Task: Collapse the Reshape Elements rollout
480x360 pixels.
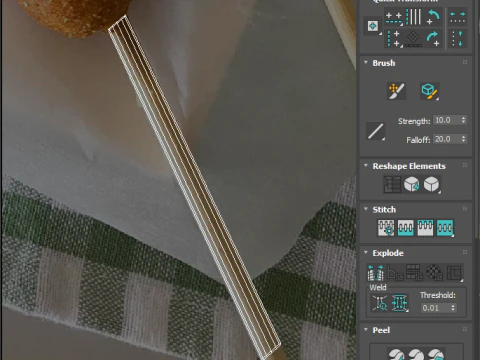Action: click(x=366, y=166)
